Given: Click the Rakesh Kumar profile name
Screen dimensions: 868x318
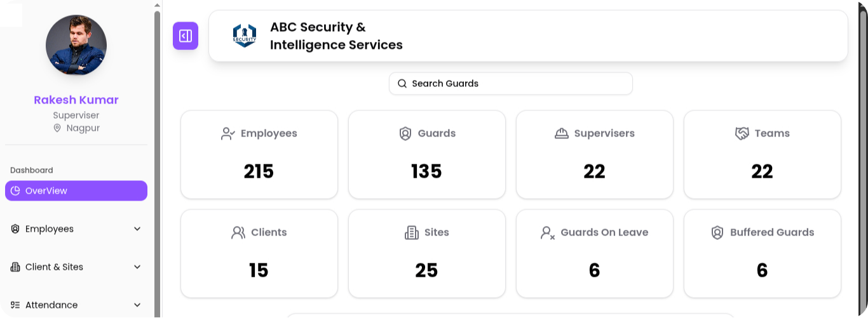Looking at the screenshot, I should coord(76,100).
